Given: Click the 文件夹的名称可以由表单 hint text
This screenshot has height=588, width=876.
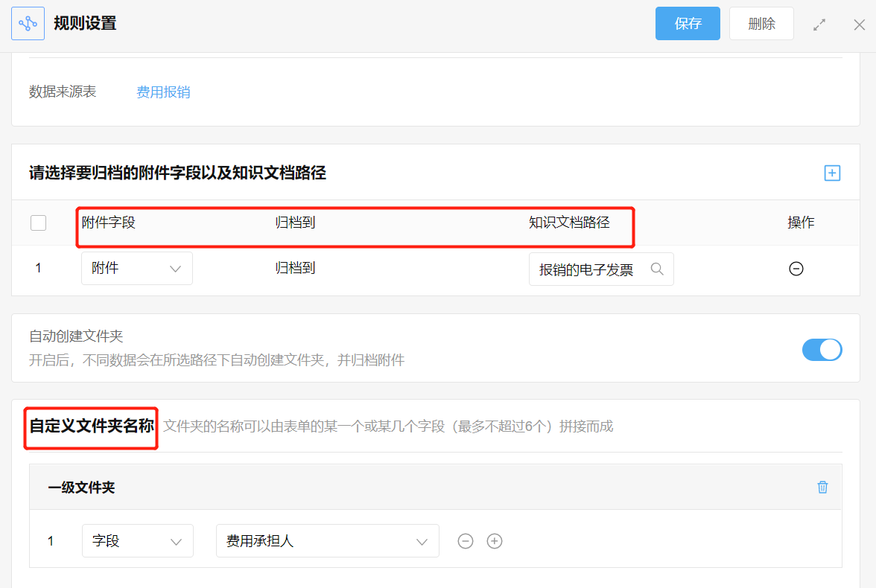Looking at the screenshot, I should tap(388, 426).
